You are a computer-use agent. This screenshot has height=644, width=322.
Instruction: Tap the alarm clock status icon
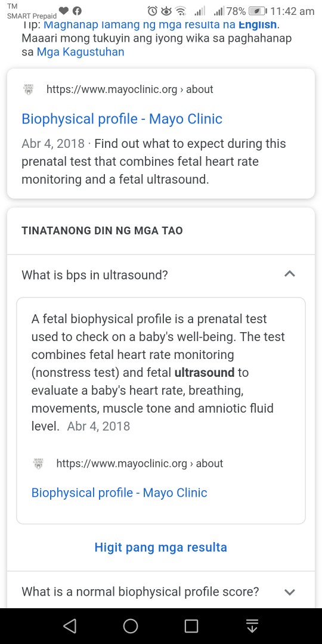point(153,11)
